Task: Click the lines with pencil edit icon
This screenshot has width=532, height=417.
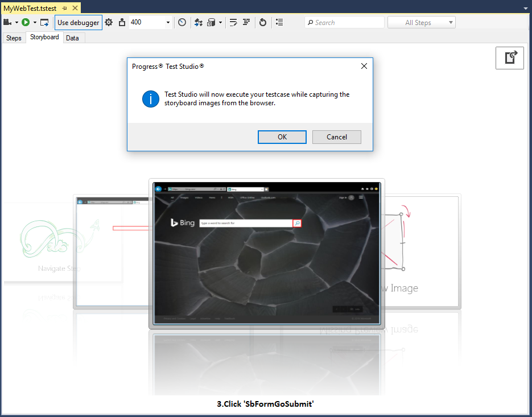Action: click(x=233, y=22)
